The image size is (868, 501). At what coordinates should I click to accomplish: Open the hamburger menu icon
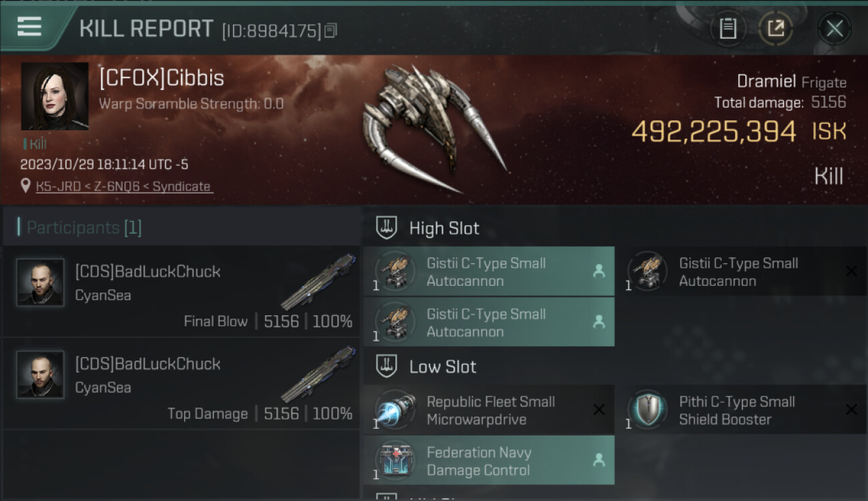pyautogui.click(x=29, y=27)
